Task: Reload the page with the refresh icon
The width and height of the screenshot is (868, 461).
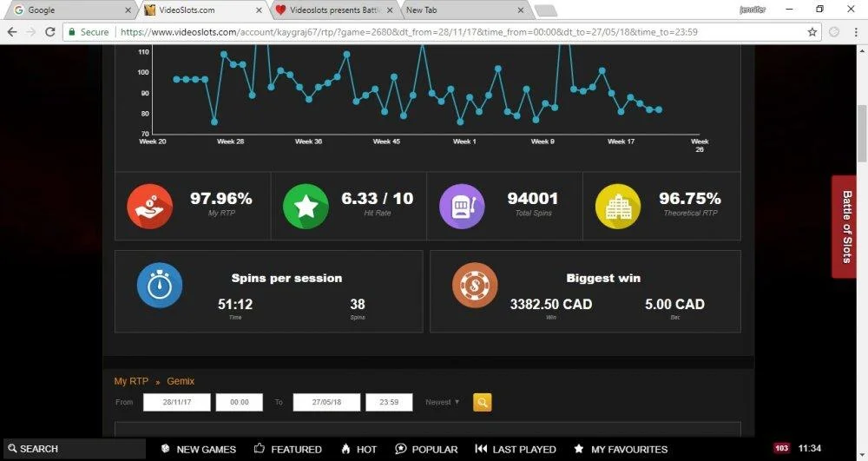Action: tap(49, 32)
